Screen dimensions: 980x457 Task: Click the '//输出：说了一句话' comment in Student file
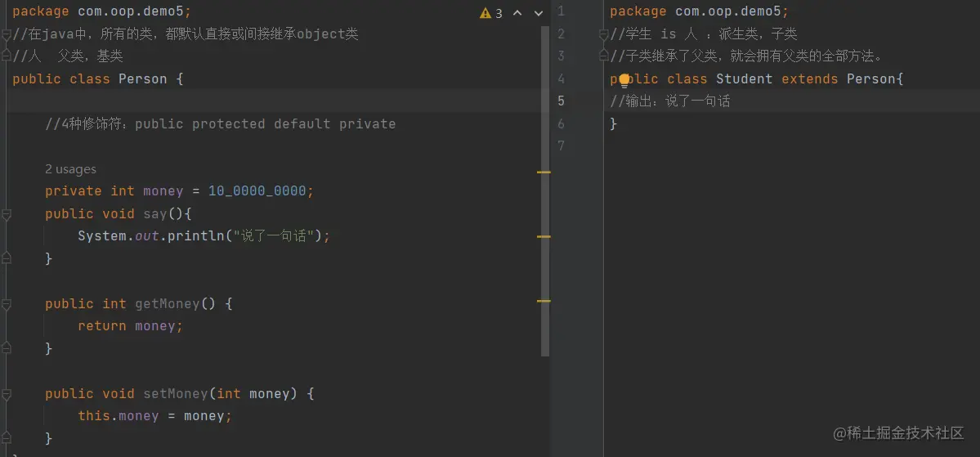point(670,101)
